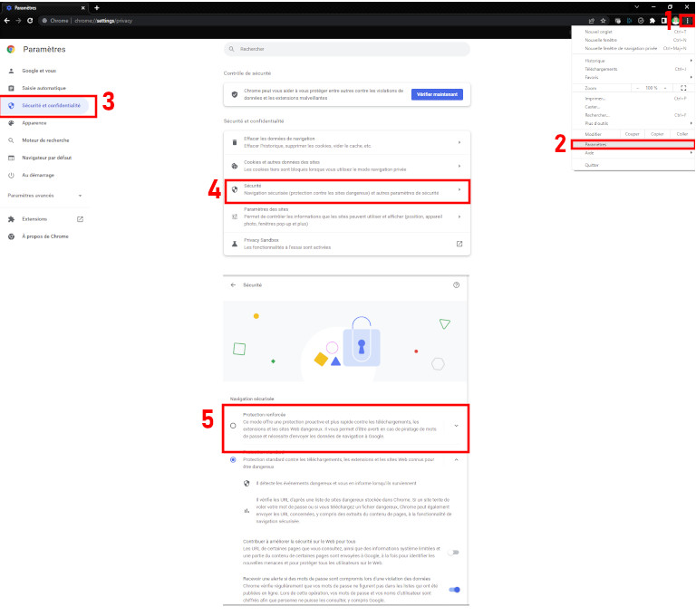Click the Extensions puzzle icon in sidebar
696x616 pixels.
[11, 219]
